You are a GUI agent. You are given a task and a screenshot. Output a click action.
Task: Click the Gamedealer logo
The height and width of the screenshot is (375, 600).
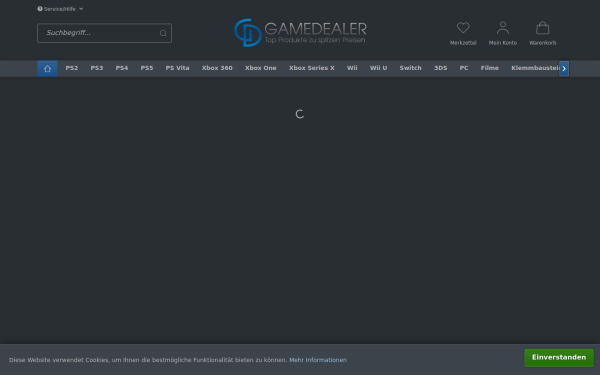(x=300, y=33)
